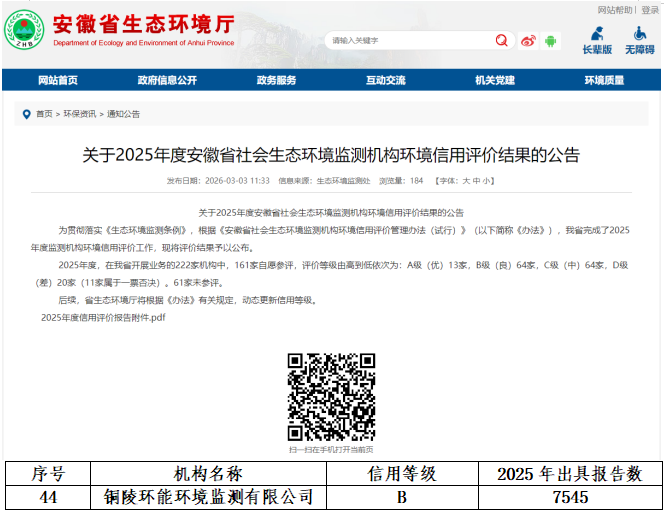Click the 网站帮助 link
Image resolution: width=665 pixels, height=513 pixels.
(615, 9)
